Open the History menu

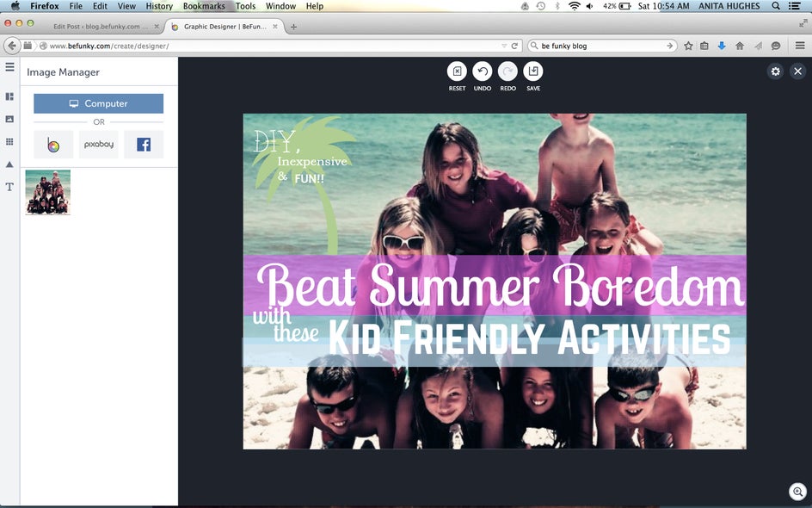point(159,6)
